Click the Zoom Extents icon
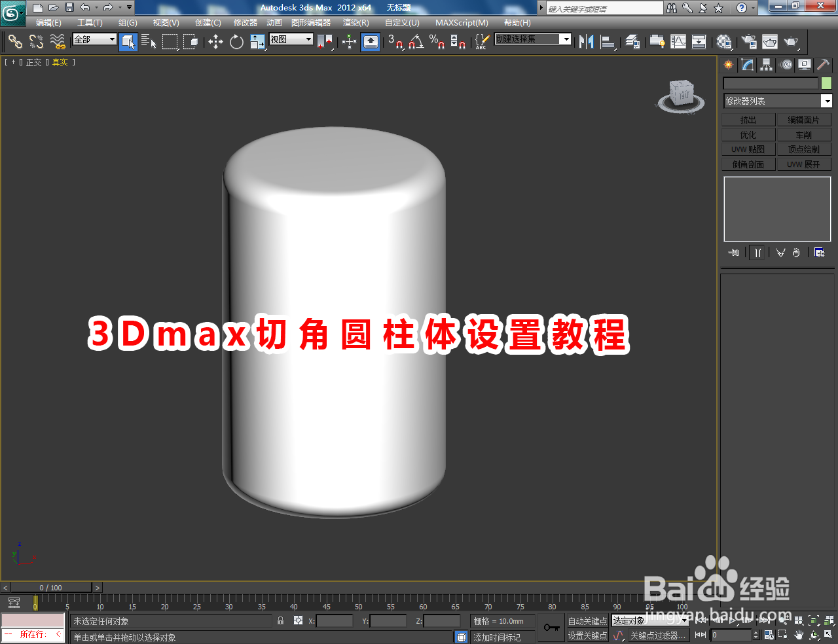This screenshot has width=838, height=644. [813, 620]
